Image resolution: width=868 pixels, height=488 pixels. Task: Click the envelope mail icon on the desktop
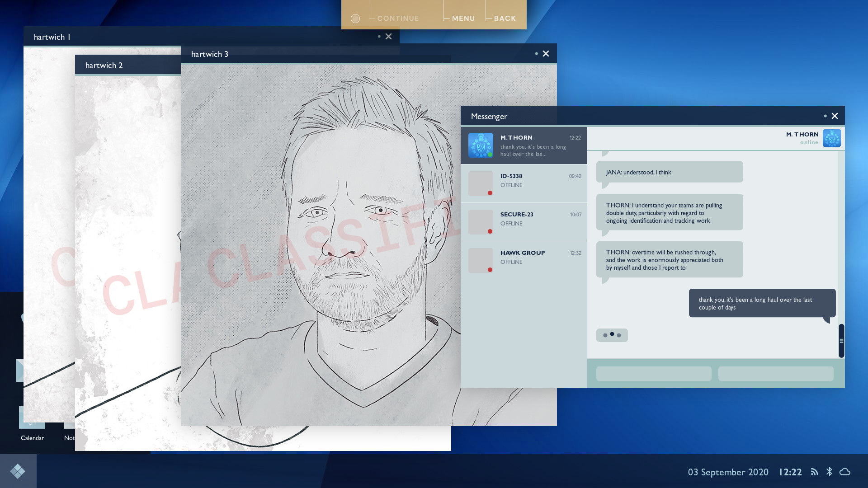point(20,371)
